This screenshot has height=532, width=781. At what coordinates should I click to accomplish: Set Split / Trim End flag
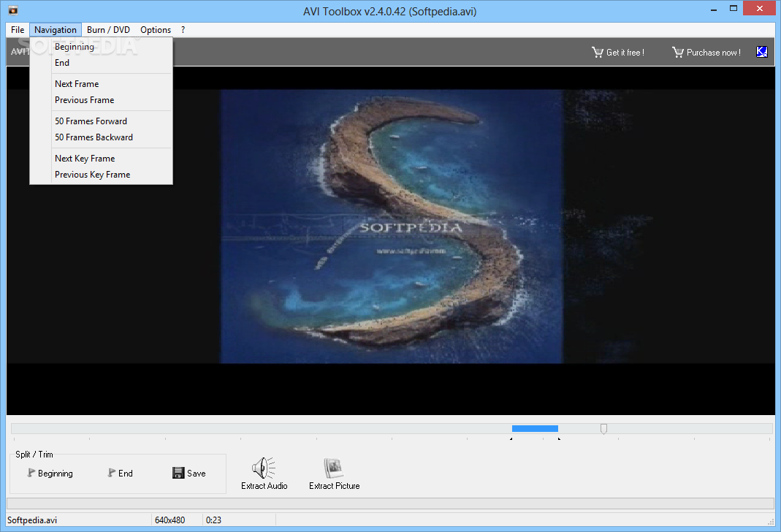pyautogui.click(x=120, y=474)
